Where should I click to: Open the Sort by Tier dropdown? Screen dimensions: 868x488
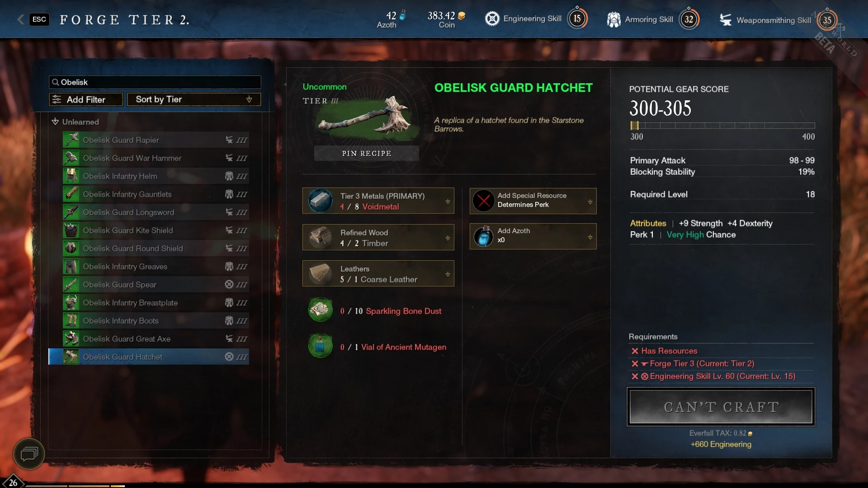[194, 99]
